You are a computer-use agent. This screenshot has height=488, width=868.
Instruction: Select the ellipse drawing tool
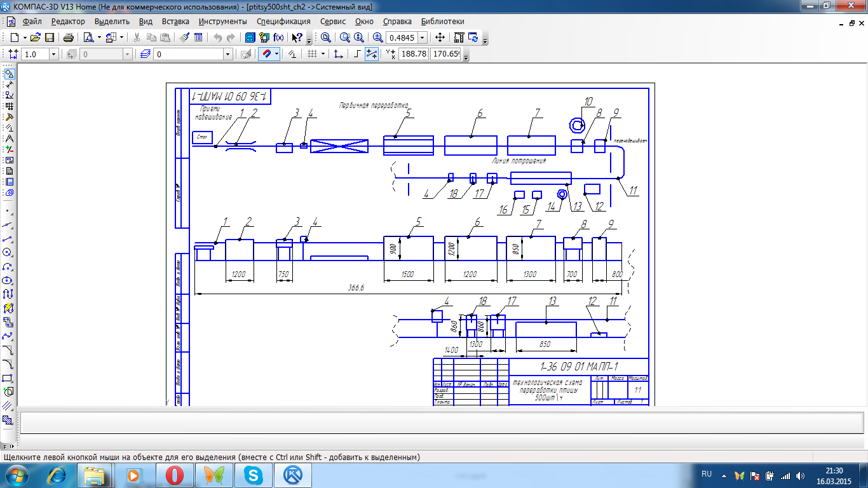click(8, 280)
